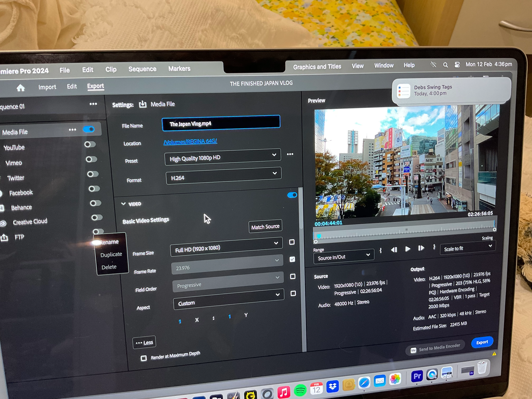Open the Sequence menu
The height and width of the screenshot is (399, 532).
142,69
